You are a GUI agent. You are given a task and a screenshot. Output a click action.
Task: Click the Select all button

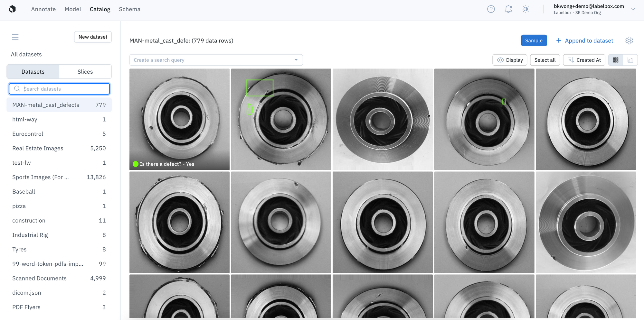click(x=545, y=60)
